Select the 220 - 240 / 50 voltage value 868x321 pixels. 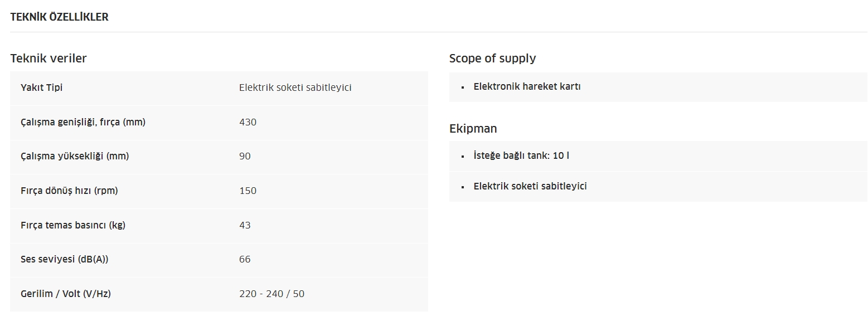pyautogui.click(x=271, y=294)
